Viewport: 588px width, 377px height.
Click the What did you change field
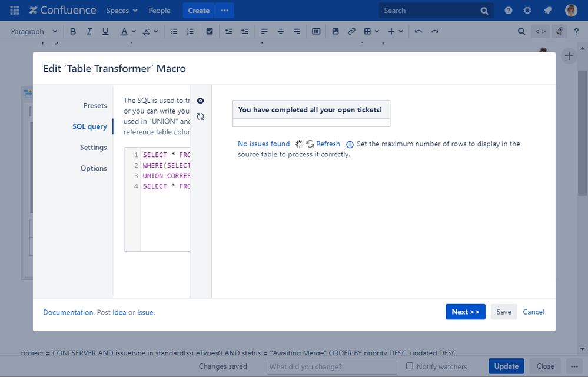pyautogui.click(x=331, y=366)
